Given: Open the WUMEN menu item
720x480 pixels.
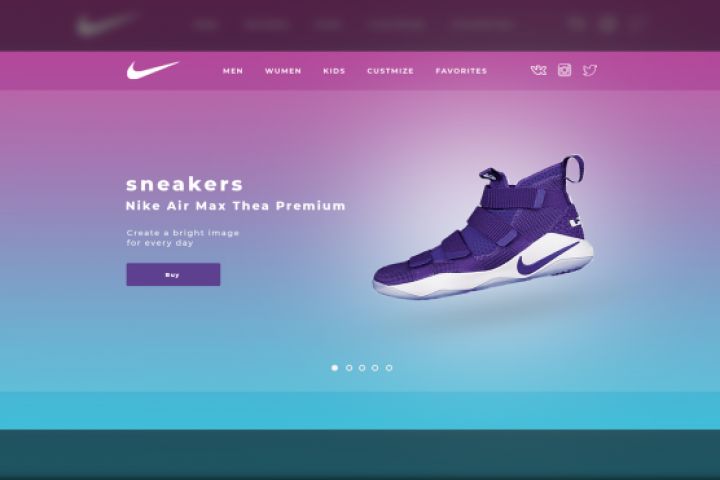Looking at the screenshot, I should coord(283,71).
